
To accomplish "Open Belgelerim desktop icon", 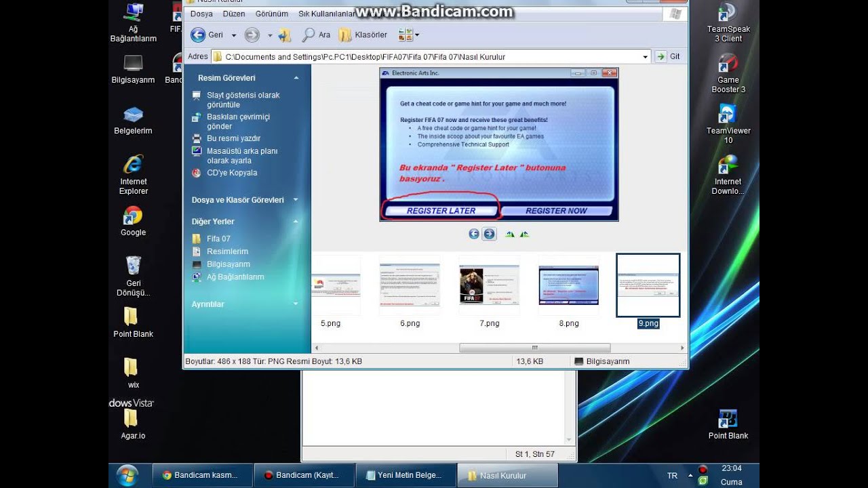I will pos(133,121).
